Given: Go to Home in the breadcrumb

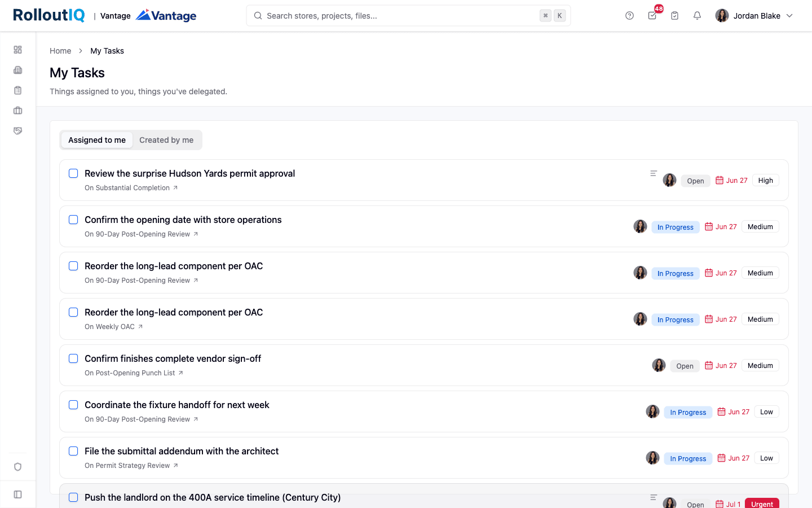Looking at the screenshot, I should [60, 51].
